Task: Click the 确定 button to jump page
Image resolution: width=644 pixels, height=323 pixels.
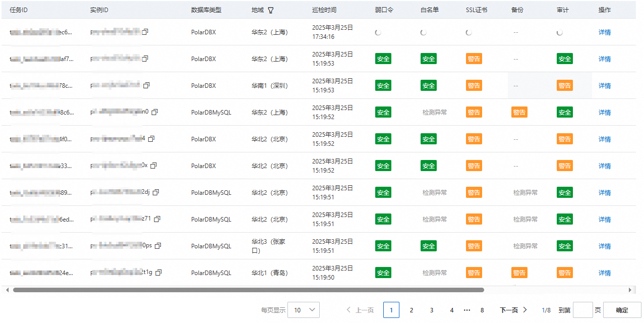Action: [x=622, y=310]
